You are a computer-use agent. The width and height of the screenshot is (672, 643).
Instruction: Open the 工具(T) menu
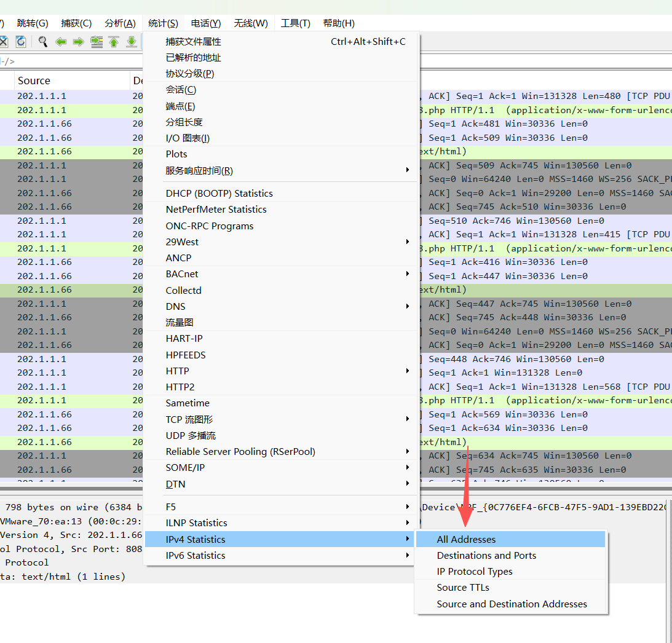click(x=295, y=23)
